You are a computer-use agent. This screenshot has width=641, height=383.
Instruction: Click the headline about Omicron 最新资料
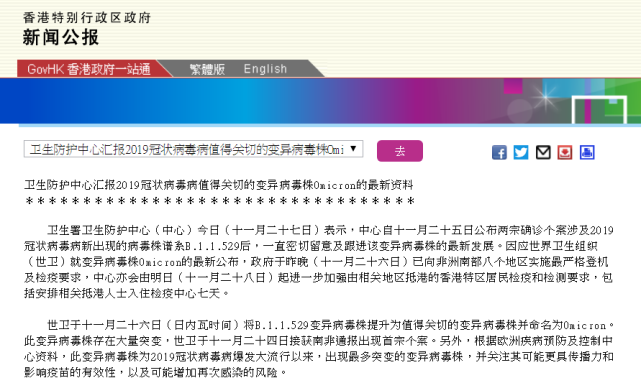coord(219,185)
